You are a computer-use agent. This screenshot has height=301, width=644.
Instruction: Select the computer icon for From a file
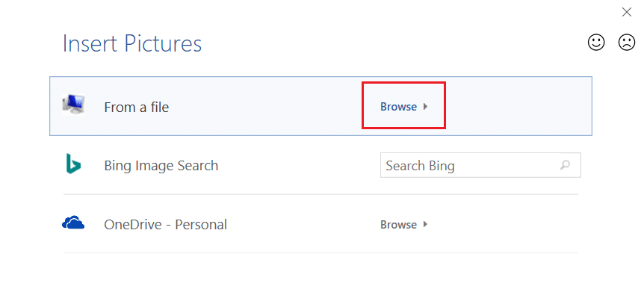point(73,105)
